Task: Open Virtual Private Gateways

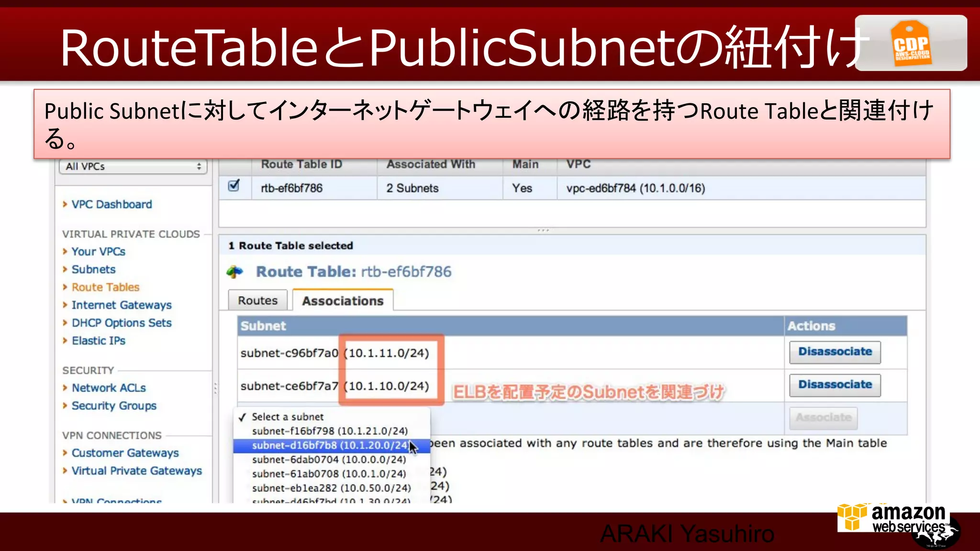Action: tap(137, 471)
